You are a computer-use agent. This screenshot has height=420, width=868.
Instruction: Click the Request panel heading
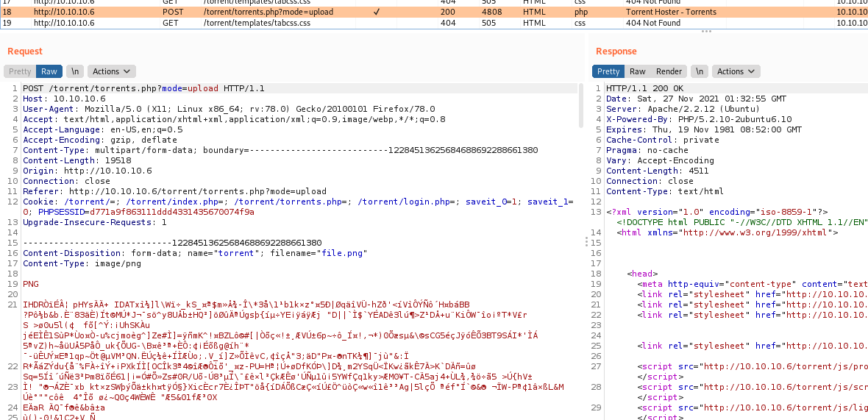pyautogui.click(x=25, y=51)
